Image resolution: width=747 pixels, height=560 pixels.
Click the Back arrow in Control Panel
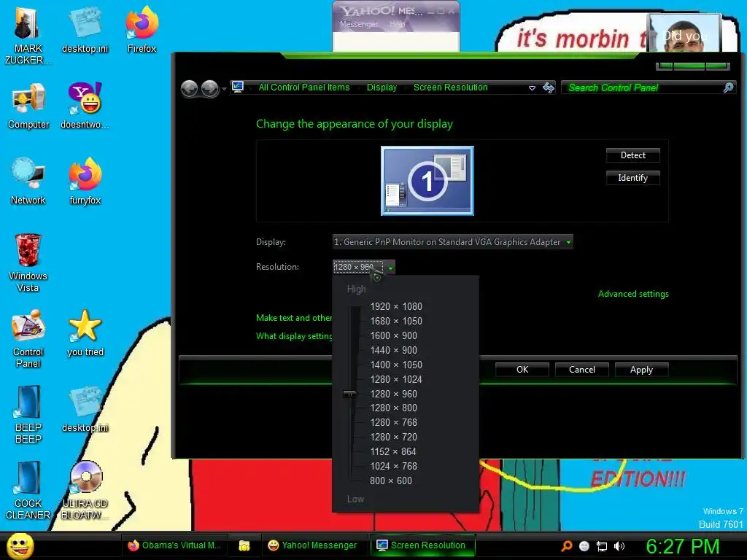pos(190,88)
